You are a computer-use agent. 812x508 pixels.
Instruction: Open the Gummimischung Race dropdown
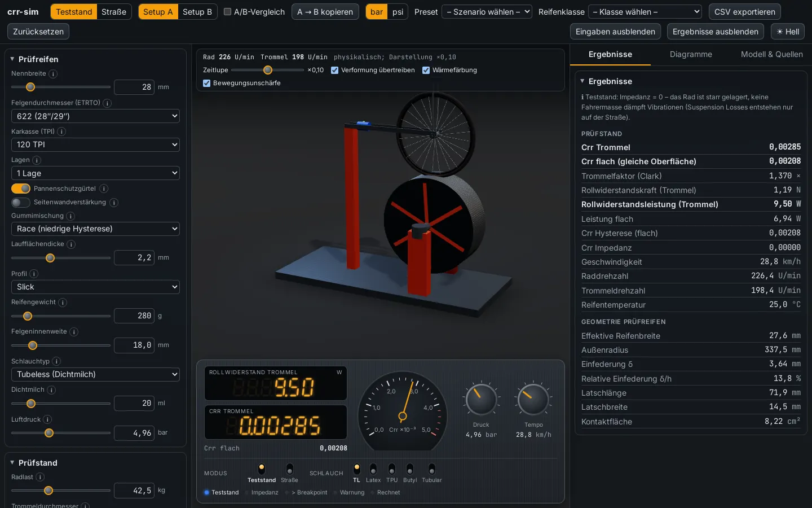tap(95, 229)
